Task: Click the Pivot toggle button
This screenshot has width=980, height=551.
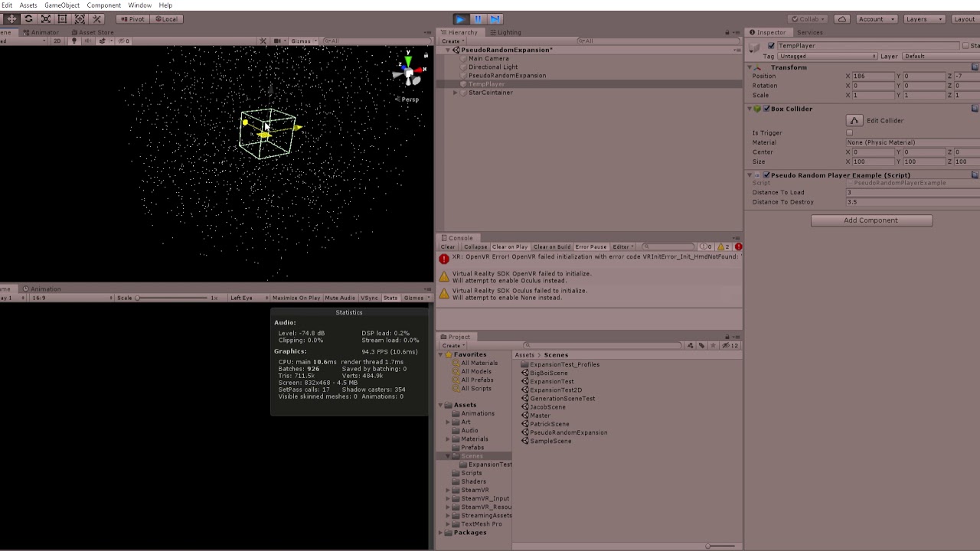Action: pyautogui.click(x=133, y=18)
